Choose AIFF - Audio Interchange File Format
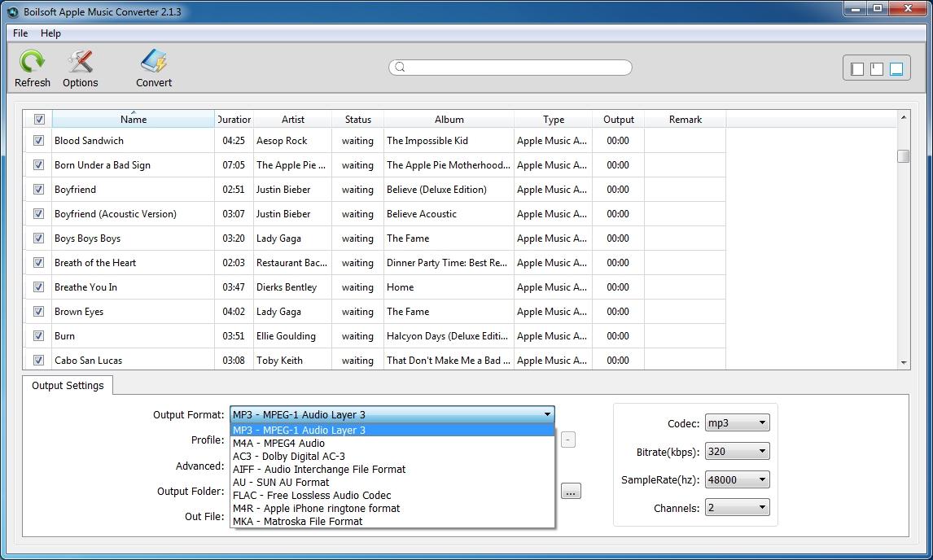The height and width of the screenshot is (560, 933). pyautogui.click(x=392, y=470)
